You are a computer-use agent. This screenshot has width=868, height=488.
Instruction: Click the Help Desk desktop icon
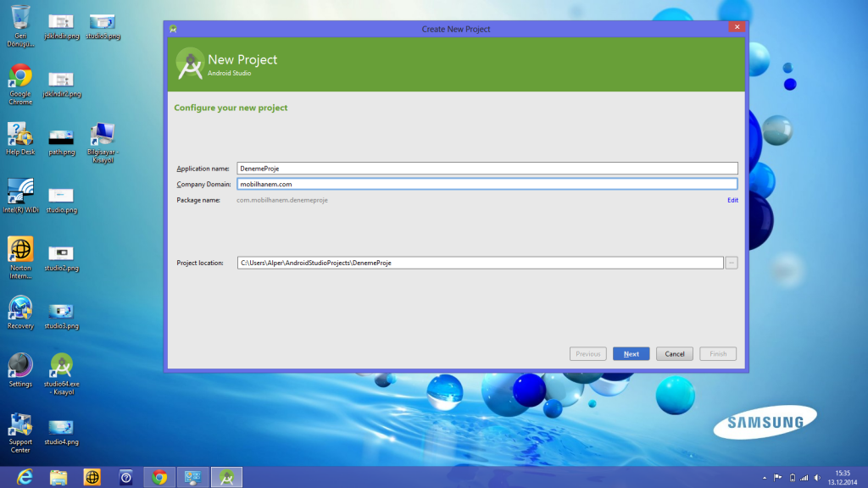pos(20,136)
